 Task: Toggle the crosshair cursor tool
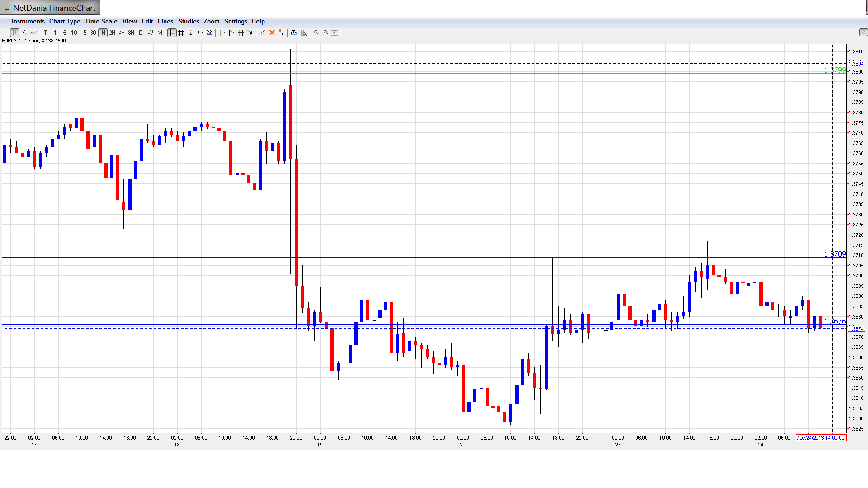172,33
